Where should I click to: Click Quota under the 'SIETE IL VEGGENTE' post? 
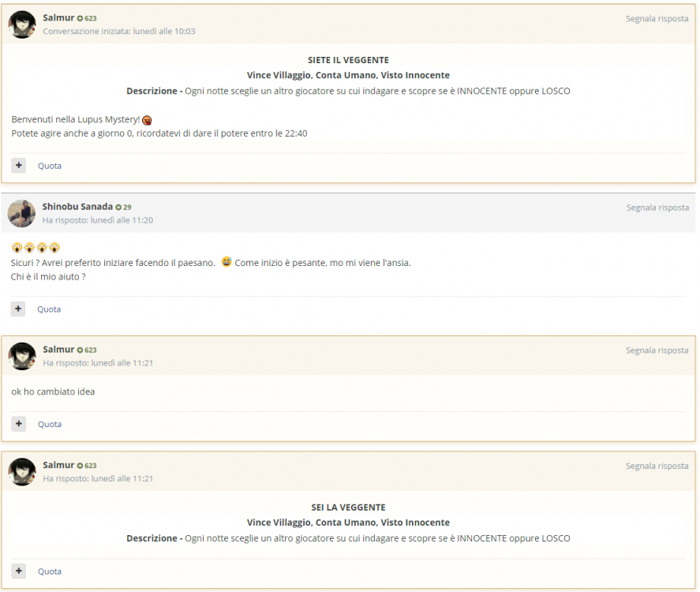(x=50, y=166)
